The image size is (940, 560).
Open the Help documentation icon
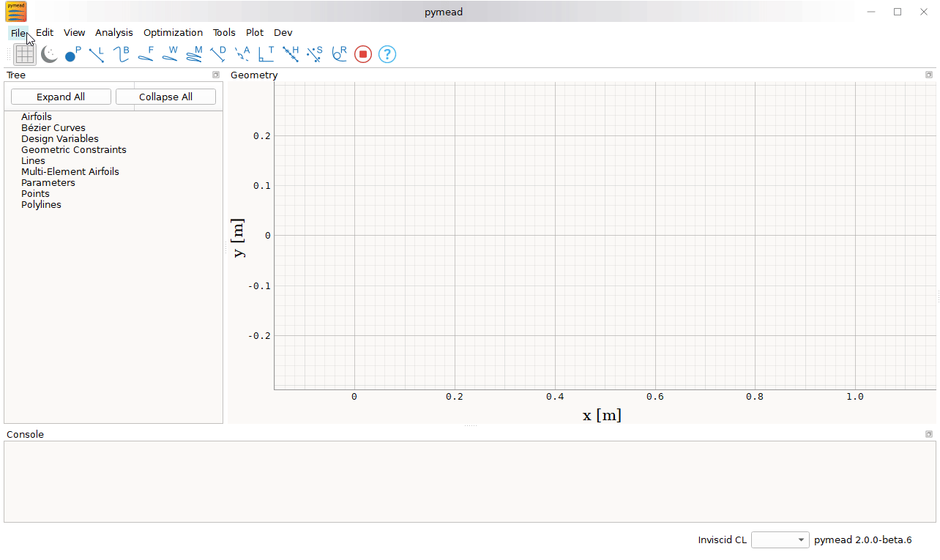coord(387,54)
